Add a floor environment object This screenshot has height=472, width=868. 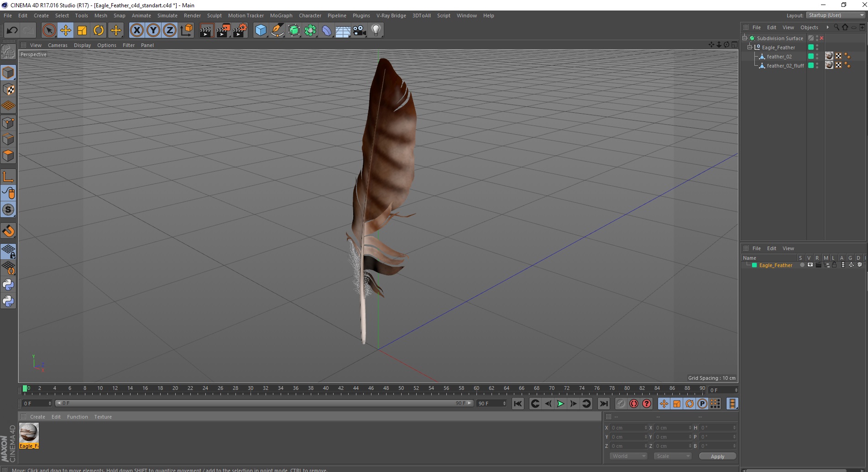point(343,31)
